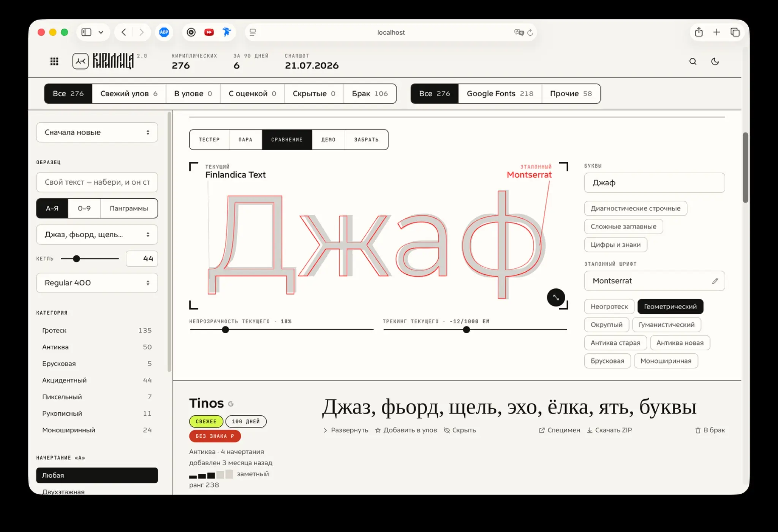The height and width of the screenshot is (532, 778).
Task: Open the apps grid menu icon
Action: click(x=54, y=61)
